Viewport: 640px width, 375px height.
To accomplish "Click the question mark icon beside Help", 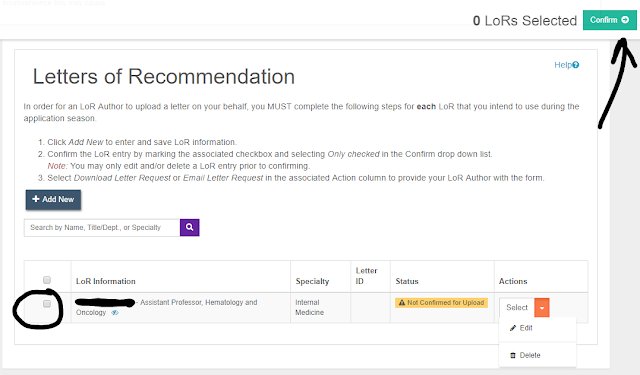I will click(x=576, y=65).
